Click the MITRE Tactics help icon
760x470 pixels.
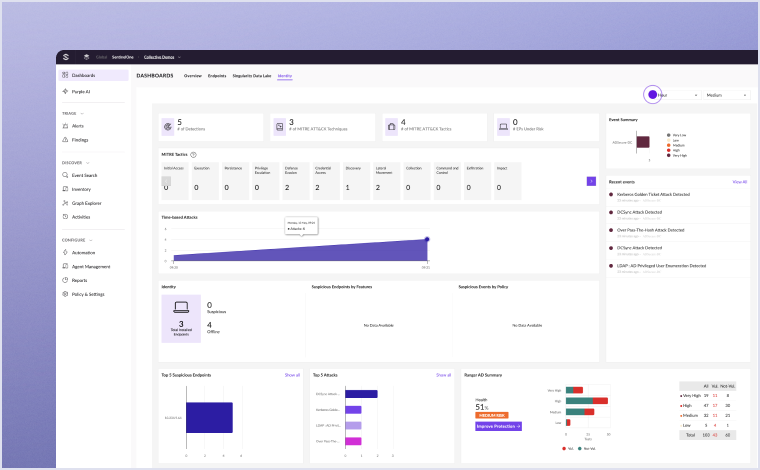coord(193,155)
